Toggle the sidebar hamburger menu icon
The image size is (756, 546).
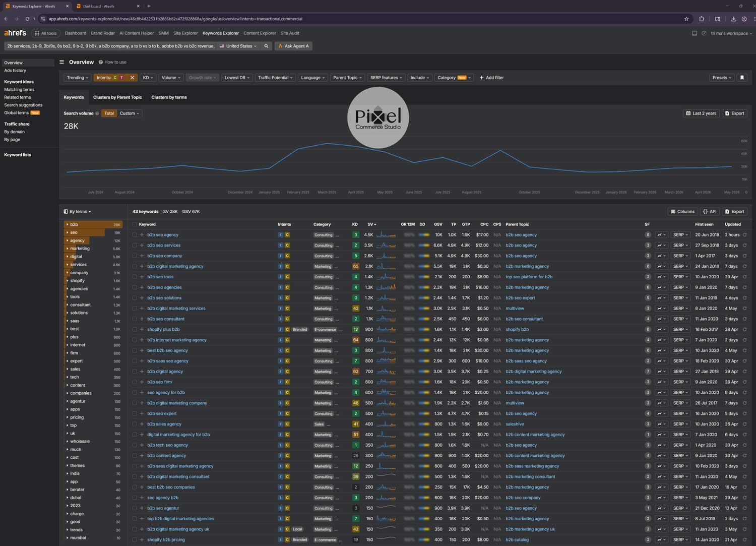[x=61, y=62]
